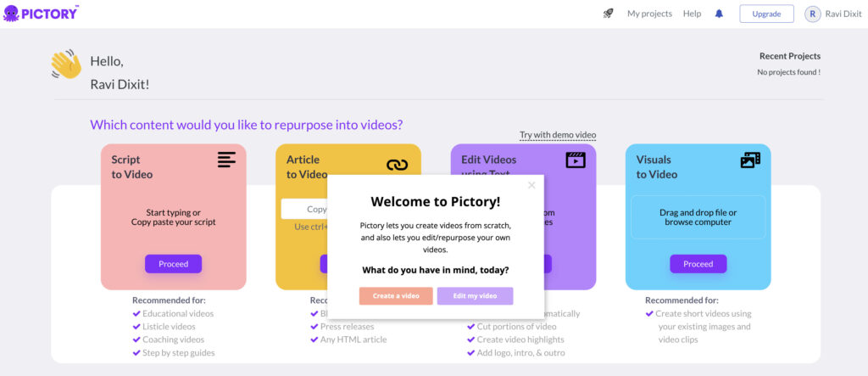Click the R user avatar circle
This screenshot has height=376, width=868.
click(812, 14)
